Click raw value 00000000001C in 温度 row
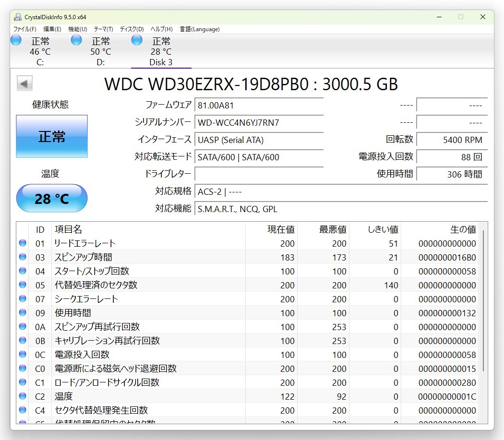The height and width of the screenshot is (440, 504). (x=447, y=397)
